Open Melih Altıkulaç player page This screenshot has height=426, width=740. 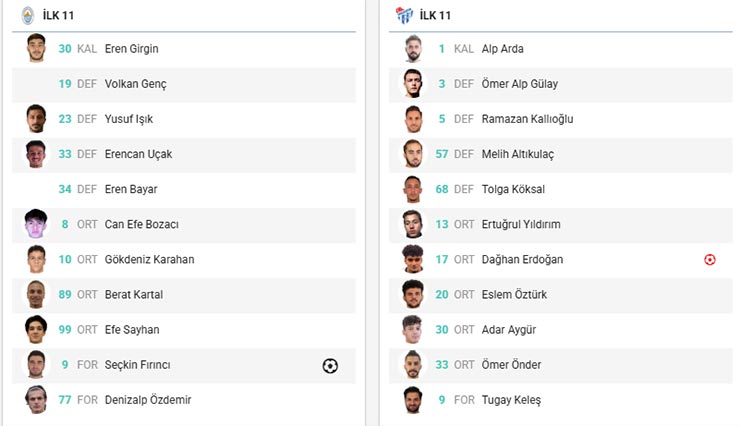coord(518,154)
